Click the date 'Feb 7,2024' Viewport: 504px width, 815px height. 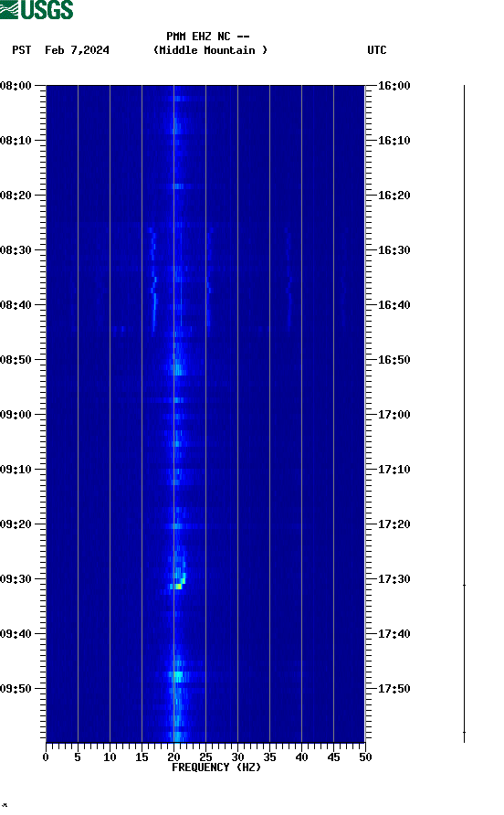pyautogui.click(x=77, y=50)
